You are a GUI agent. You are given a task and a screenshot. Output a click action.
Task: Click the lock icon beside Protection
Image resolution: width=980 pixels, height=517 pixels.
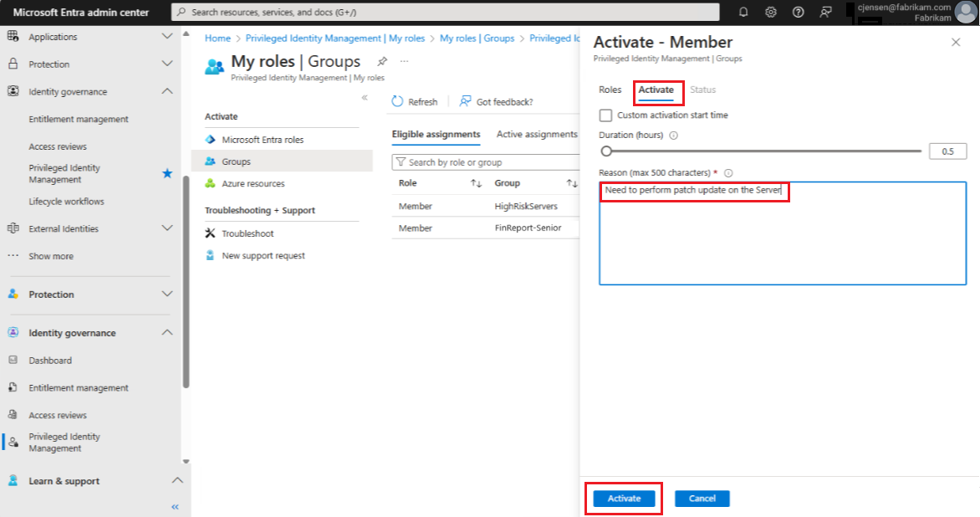click(x=13, y=64)
